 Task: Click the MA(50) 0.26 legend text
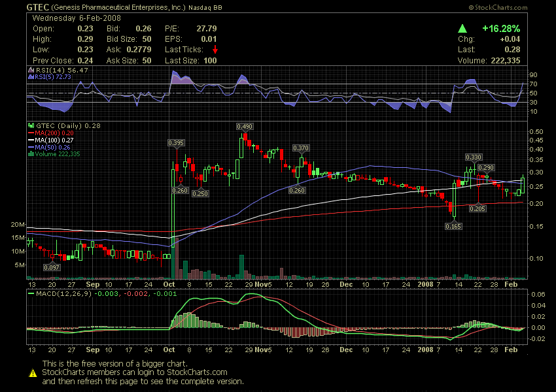point(52,147)
